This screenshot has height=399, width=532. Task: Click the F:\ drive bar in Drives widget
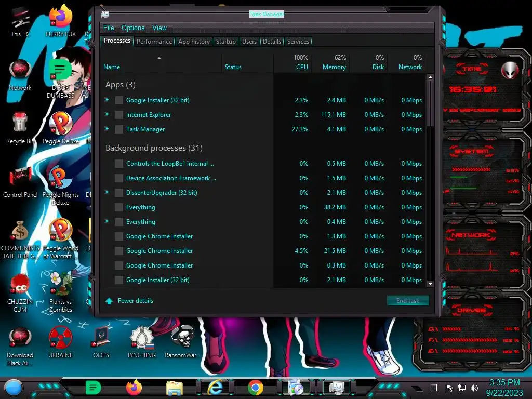click(x=470, y=340)
